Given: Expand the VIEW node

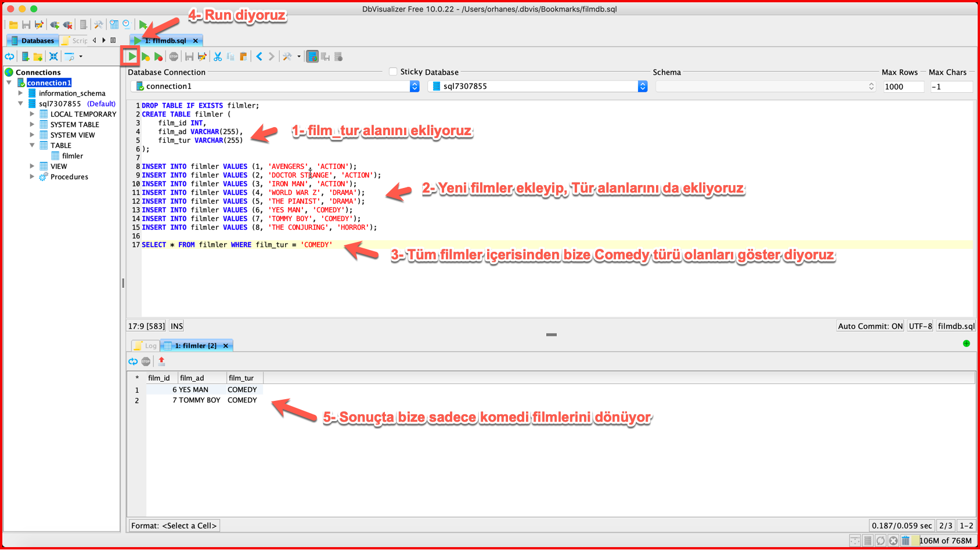Looking at the screenshot, I should (33, 166).
